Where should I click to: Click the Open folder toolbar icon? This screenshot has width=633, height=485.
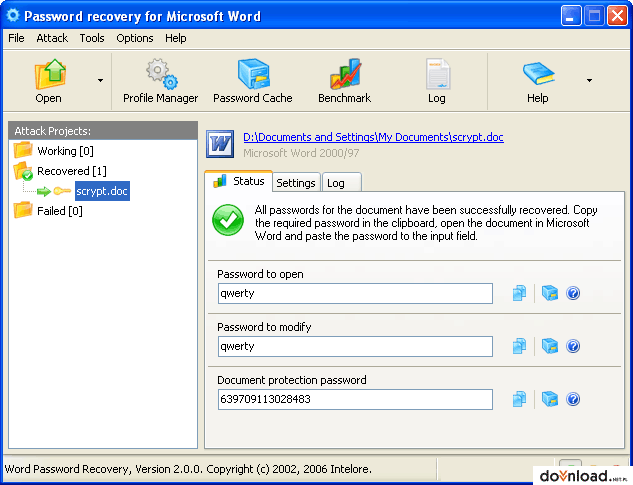[x=49, y=74]
